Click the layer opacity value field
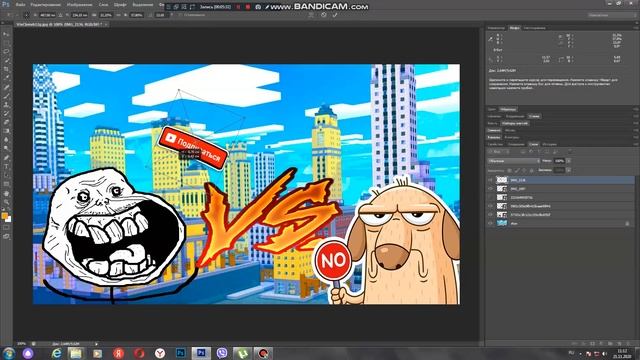The image size is (640, 360). coord(559,161)
